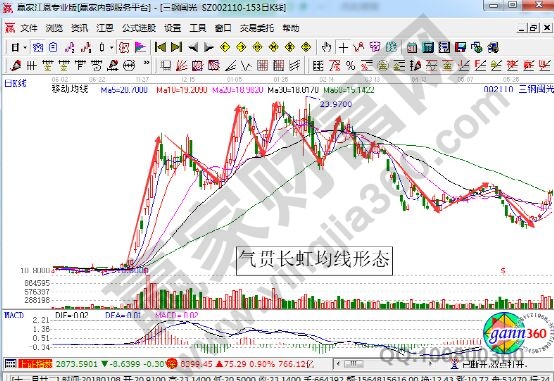The image size is (554, 381).
Task: Click the red floppy disk save icon
Action: tap(460, 47)
